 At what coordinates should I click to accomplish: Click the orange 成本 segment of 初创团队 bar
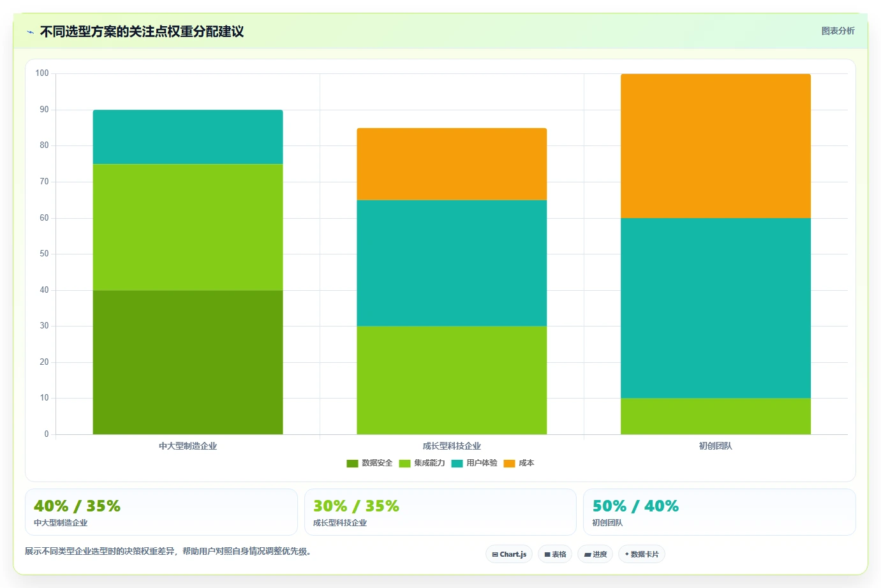pos(716,146)
